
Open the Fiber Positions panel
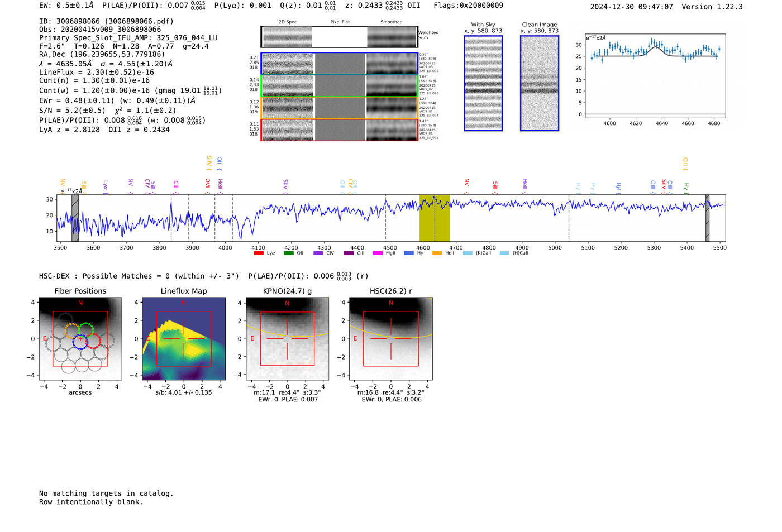coord(80,339)
